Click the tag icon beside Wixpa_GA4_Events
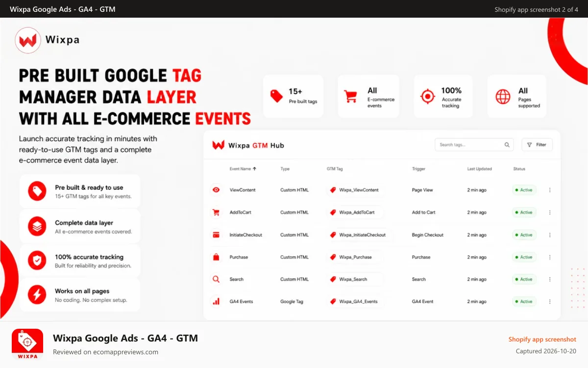 coord(333,301)
